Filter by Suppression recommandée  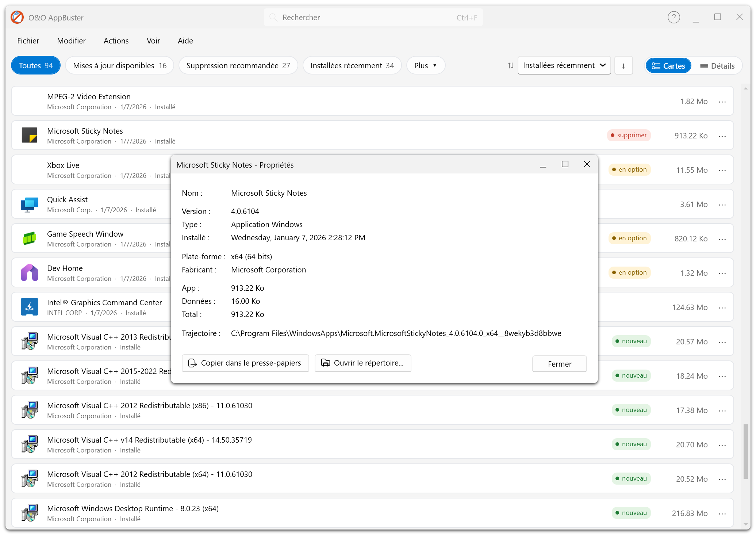pyautogui.click(x=238, y=65)
